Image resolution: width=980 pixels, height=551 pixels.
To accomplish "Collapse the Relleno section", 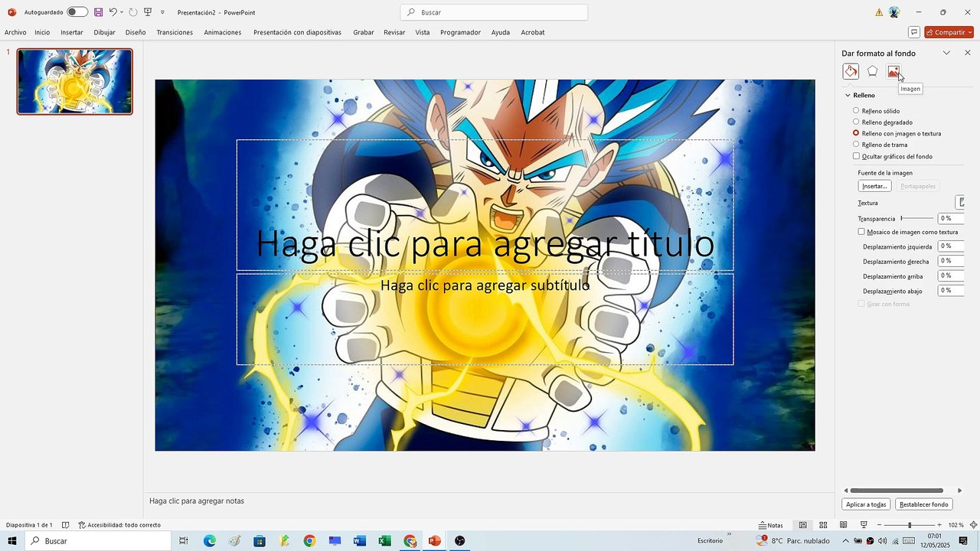I will coord(848,96).
